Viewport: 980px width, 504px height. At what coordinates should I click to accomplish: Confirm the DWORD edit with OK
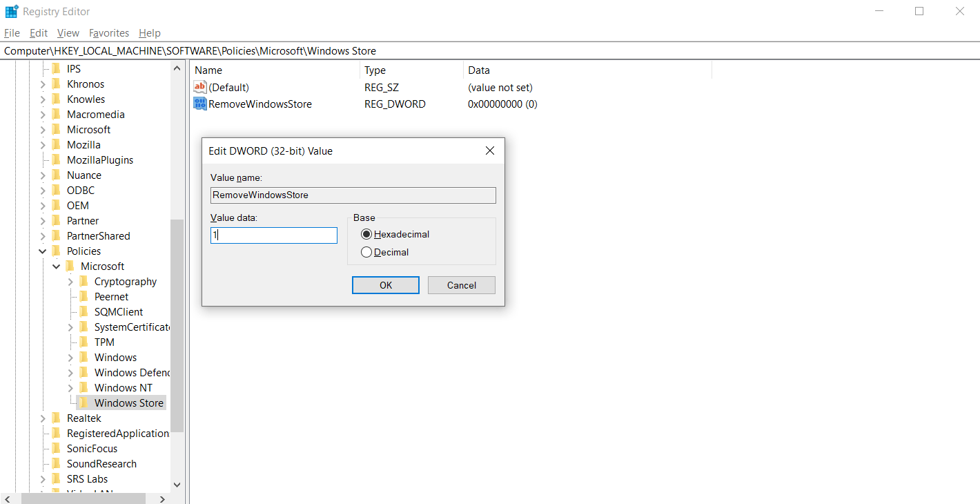[386, 285]
